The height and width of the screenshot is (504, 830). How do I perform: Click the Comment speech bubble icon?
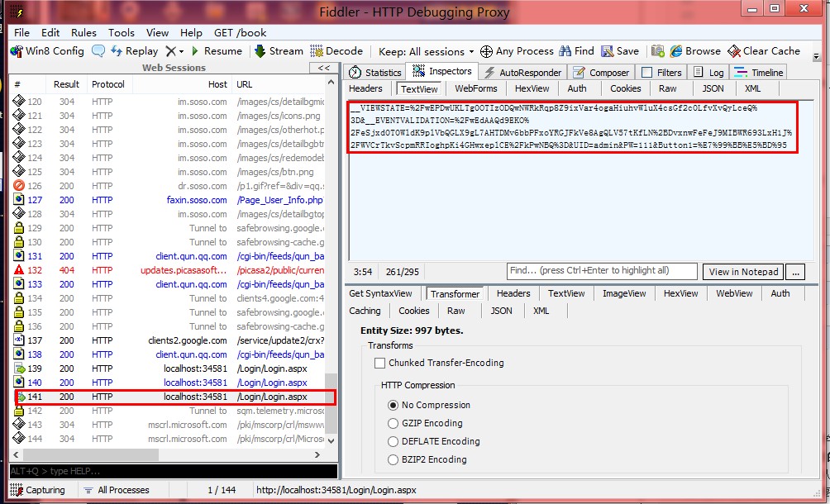pyautogui.click(x=98, y=51)
